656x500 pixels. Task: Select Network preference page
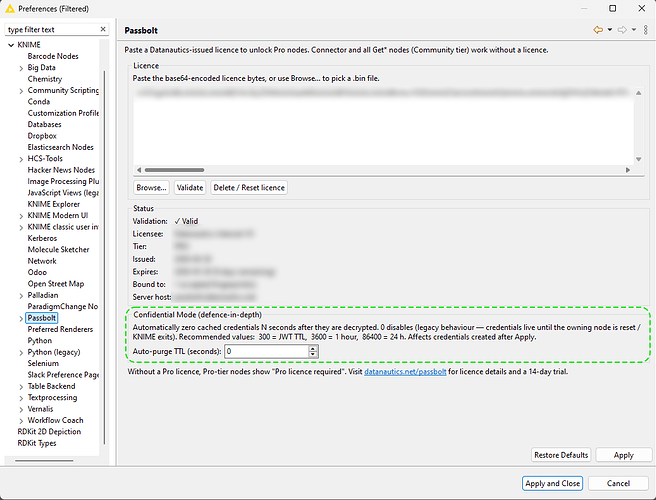(x=42, y=261)
